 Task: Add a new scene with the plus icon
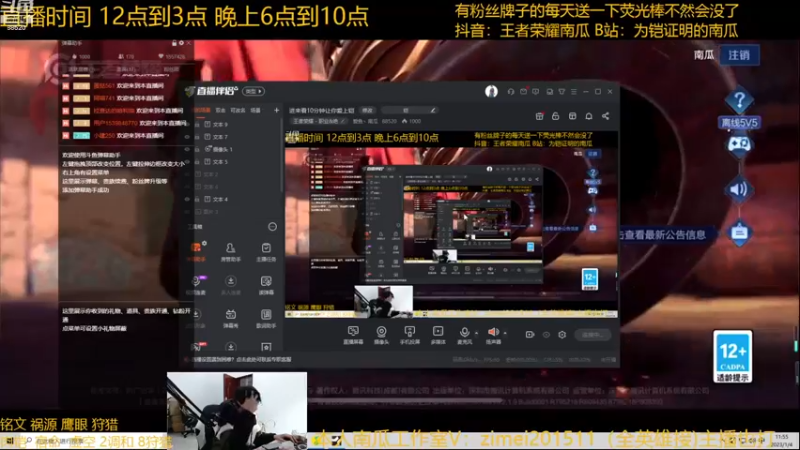[x=277, y=110]
